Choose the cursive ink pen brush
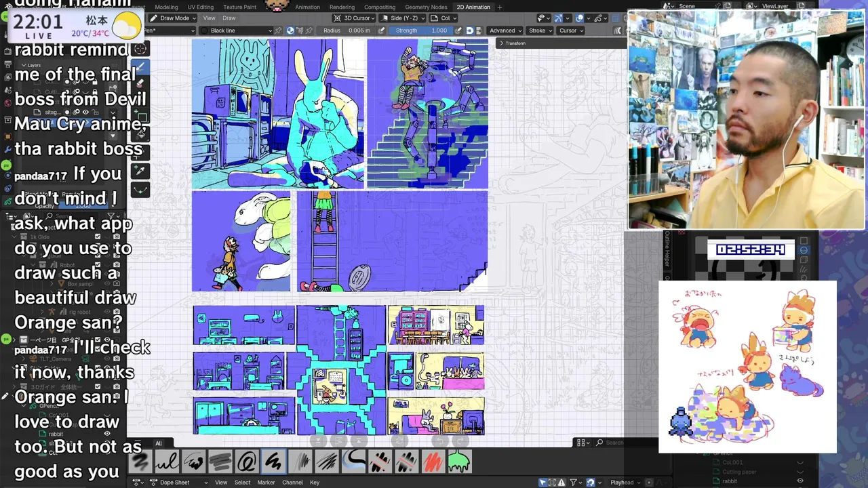The height and width of the screenshot is (488, 868). [x=167, y=462]
